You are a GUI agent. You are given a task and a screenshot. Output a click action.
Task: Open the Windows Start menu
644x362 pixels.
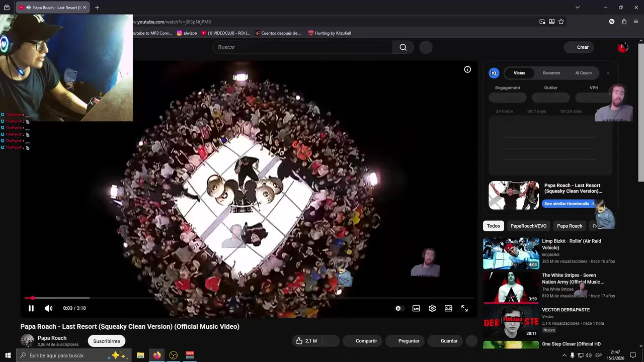tap(8, 355)
